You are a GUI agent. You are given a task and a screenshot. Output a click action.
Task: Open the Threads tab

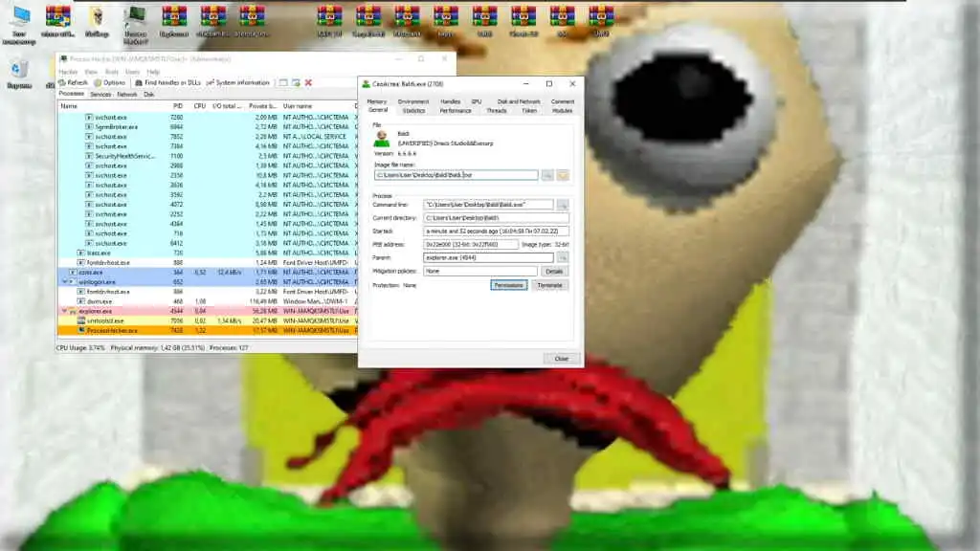[x=497, y=111]
